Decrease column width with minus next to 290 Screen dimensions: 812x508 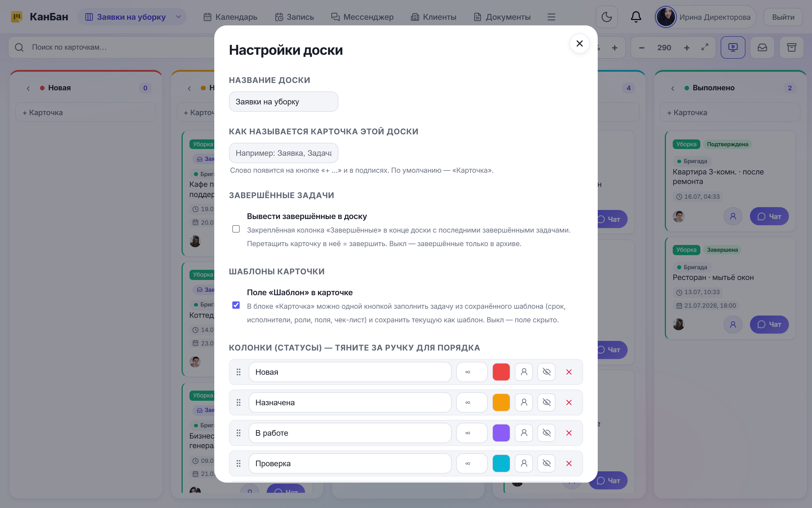coord(641,48)
